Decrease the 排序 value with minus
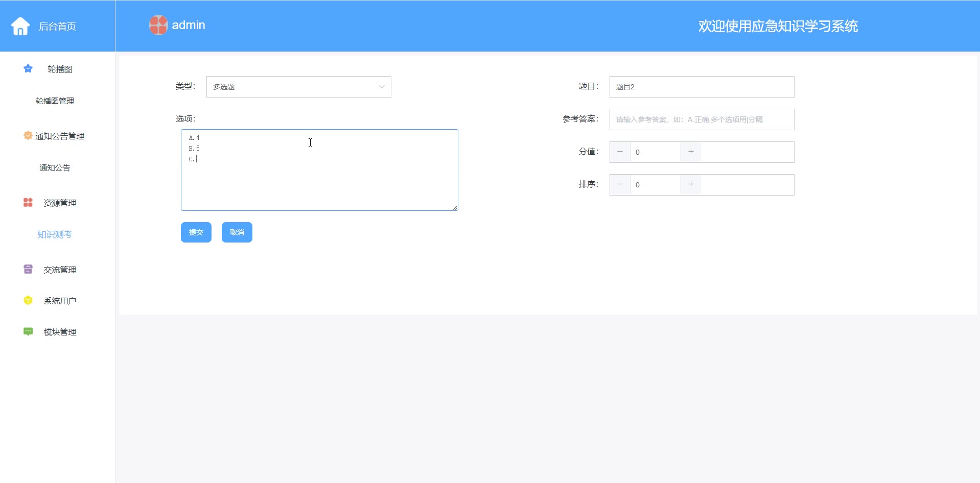The height and width of the screenshot is (483, 980). click(x=620, y=184)
